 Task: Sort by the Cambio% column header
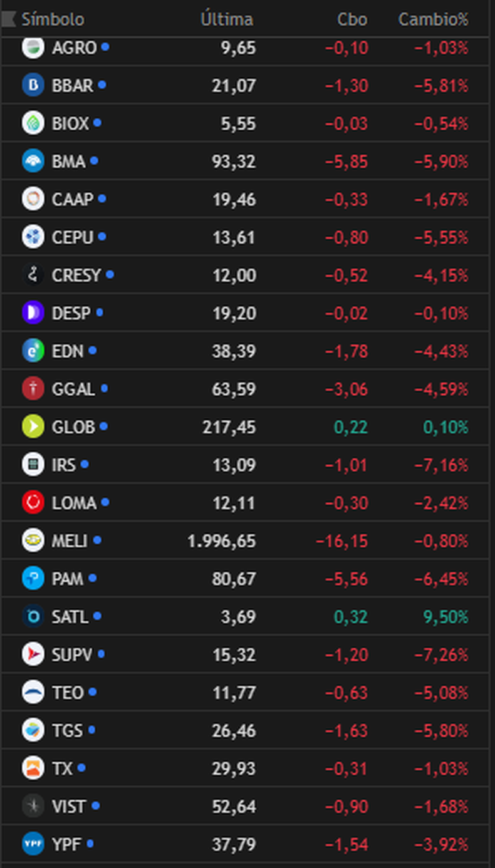pos(434,19)
